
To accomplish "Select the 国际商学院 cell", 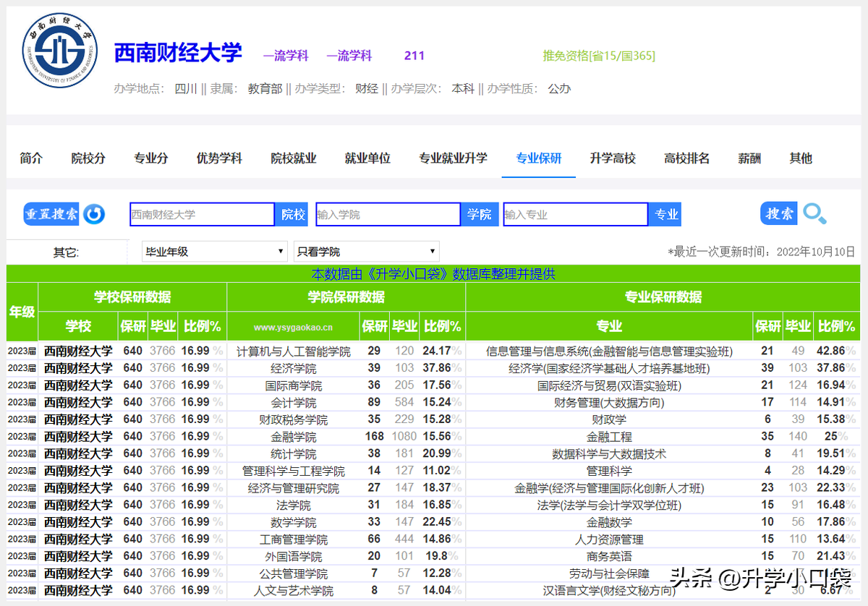I will point(294,385).
